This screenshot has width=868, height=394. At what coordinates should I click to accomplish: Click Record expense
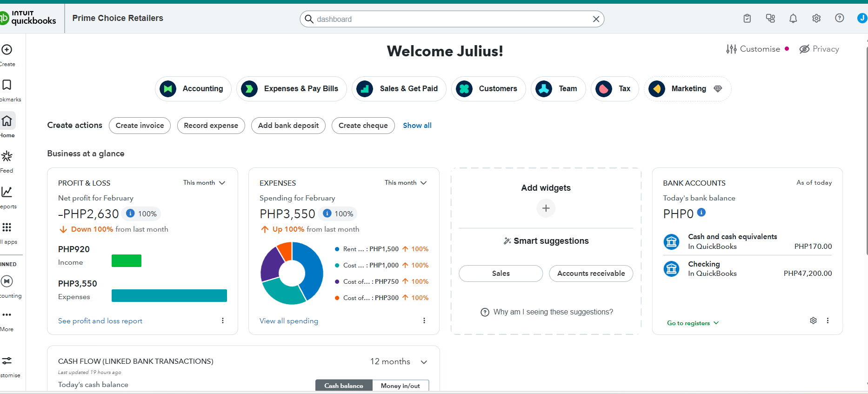pos(211,126)
